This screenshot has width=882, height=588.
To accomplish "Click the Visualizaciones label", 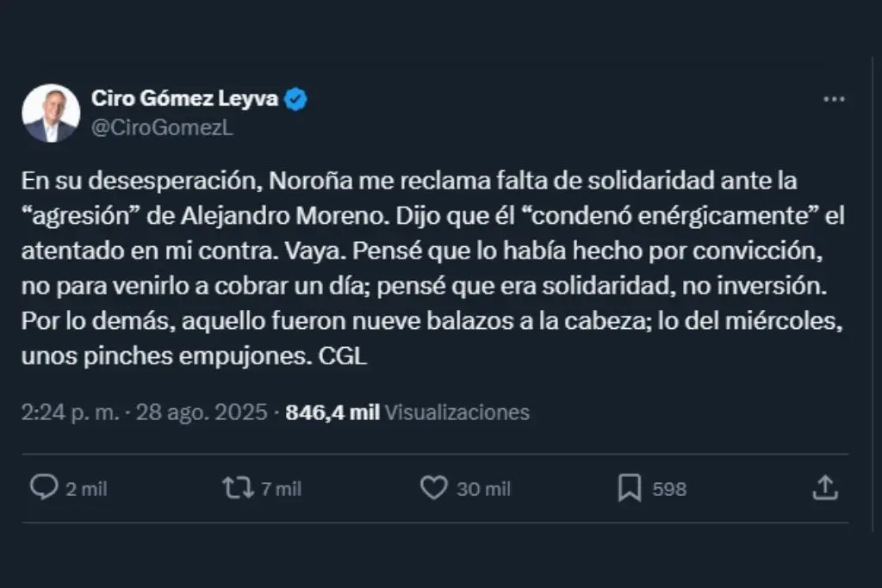I will (457, 412).
